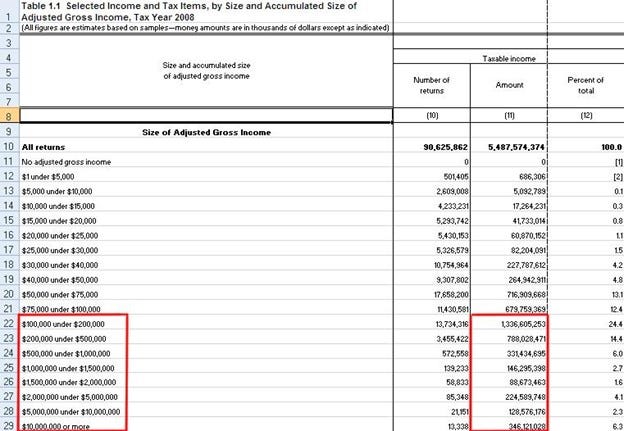Screen dimensions: 624x431
Task: Click the amount 716,909,668
Action: pyautogui.click(x=526, y=294)
